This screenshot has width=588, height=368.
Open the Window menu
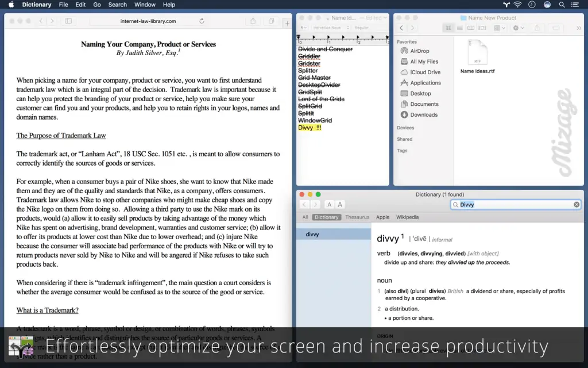pyautogui.click(x=145, y=5)
